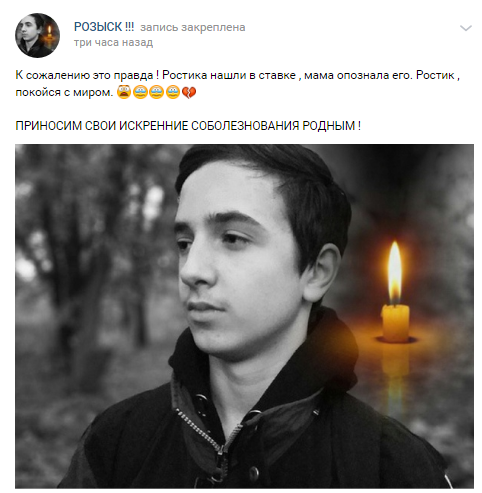The image size is (482, 493).
Task: Click the 'покойся с миром' text
Action: tap(64, 92)
